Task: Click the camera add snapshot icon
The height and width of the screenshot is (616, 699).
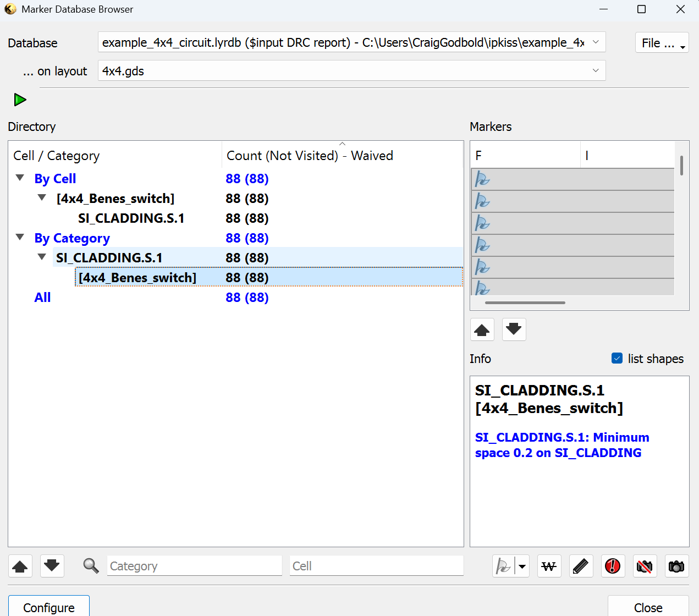Action: click(676, 566)
